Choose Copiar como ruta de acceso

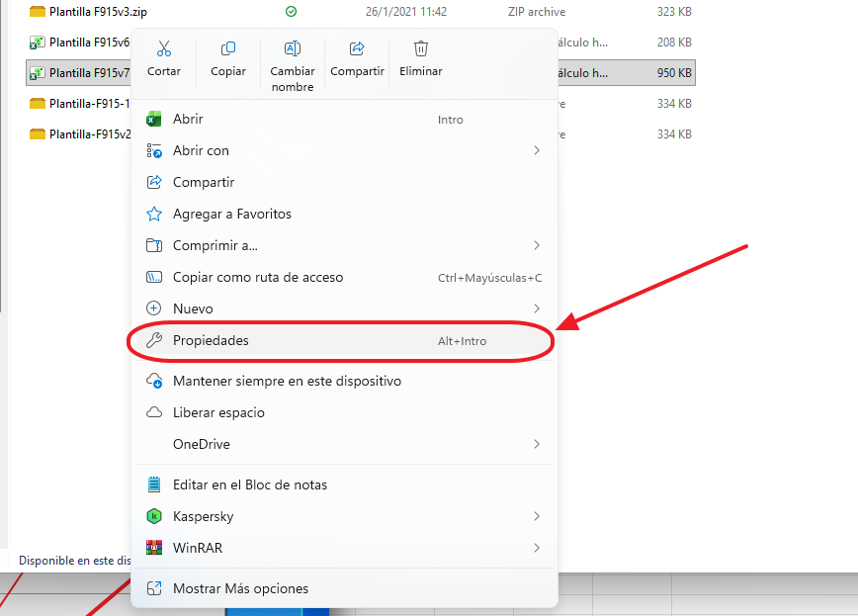tap(258, 277)
